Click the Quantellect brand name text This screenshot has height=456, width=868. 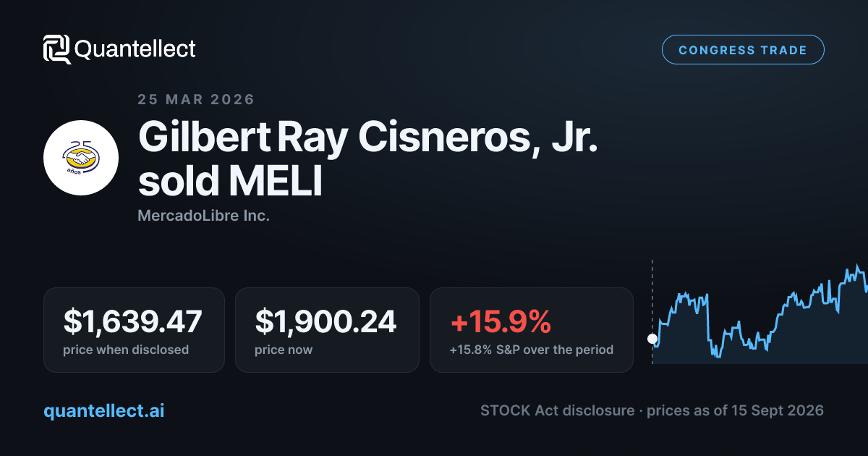[135, 49]
